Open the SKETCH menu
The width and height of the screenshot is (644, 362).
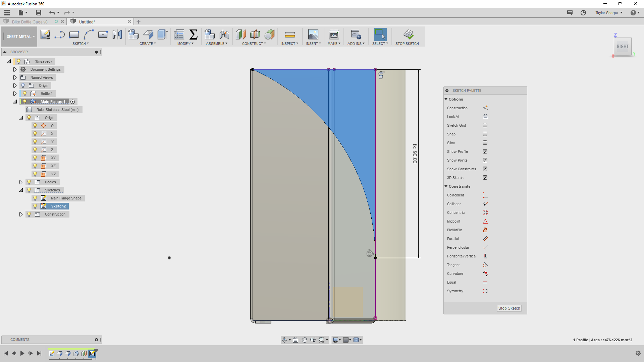[x=80, y=44]
